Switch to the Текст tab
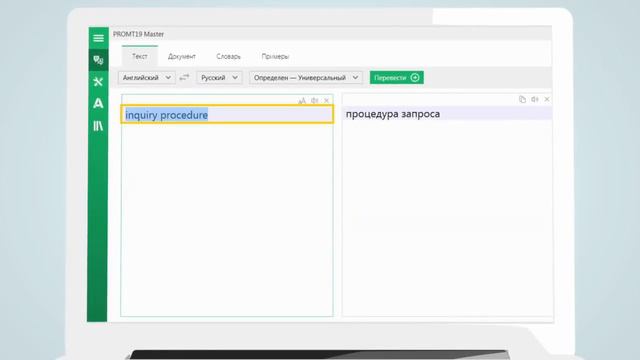This screenshot has height=360, width=640. 140,56
